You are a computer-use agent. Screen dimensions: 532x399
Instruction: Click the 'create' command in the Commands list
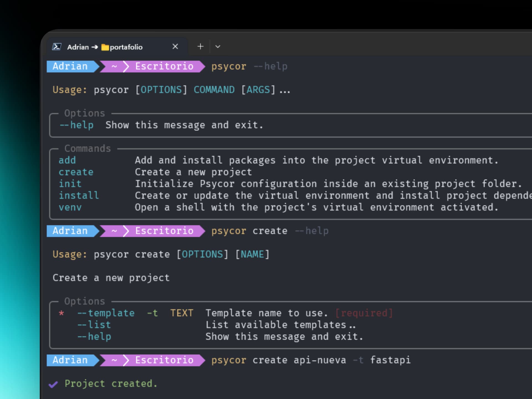click(76, 172)
